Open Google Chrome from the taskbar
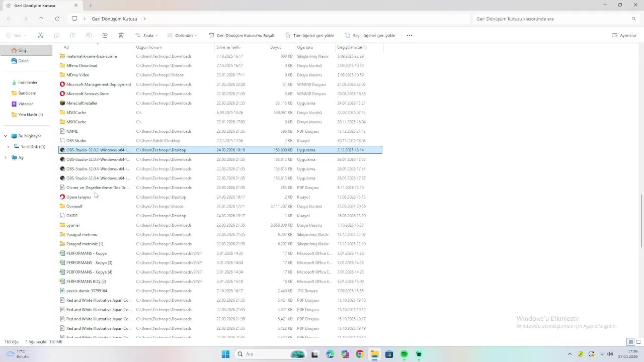This screenshot has width=644, height=362. click(359, 354)
